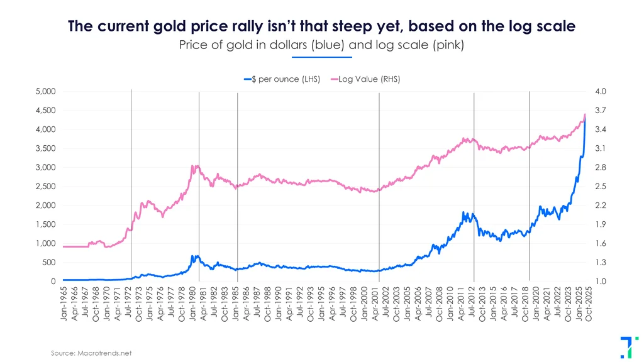644x362 pixels.
Task: Click the subtitle "Price of gold in dollars"
Action: pyautogui.click(x=321, y=45)
